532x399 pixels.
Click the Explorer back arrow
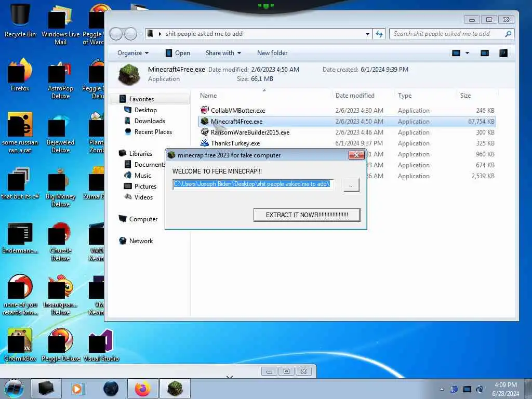click(x=116, y=34)
